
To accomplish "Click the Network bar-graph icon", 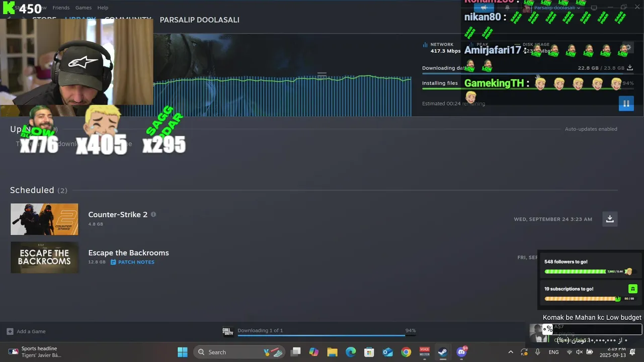I will click(425, 45).
